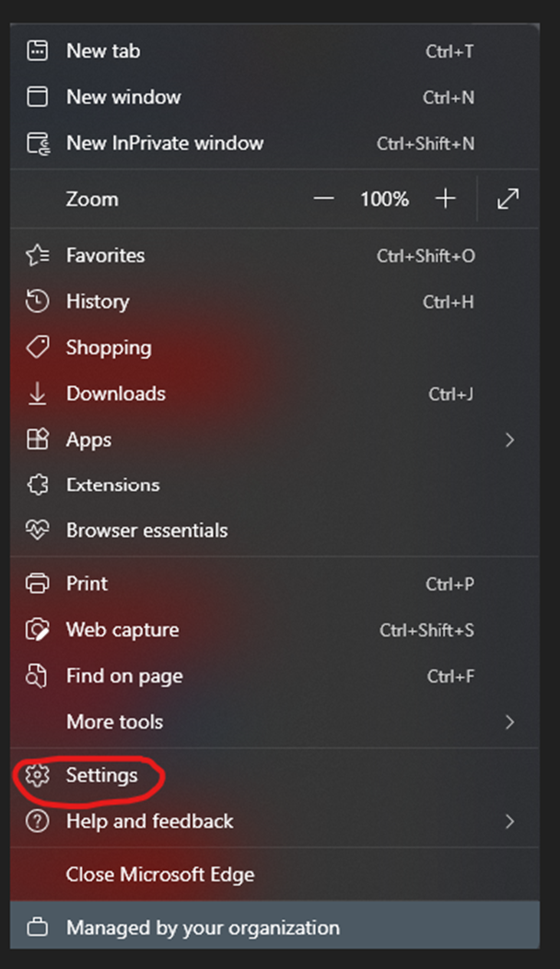Expand the More tools submenu arrow
560x969 pixels.
pyautogui.click(x=509, y=722)
